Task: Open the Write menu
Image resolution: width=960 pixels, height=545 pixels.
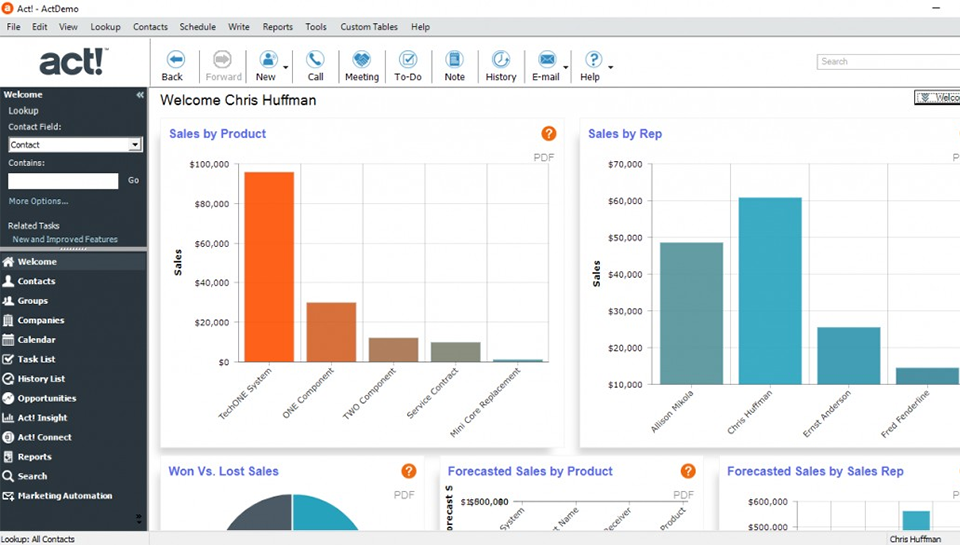Action: [239, 27]
